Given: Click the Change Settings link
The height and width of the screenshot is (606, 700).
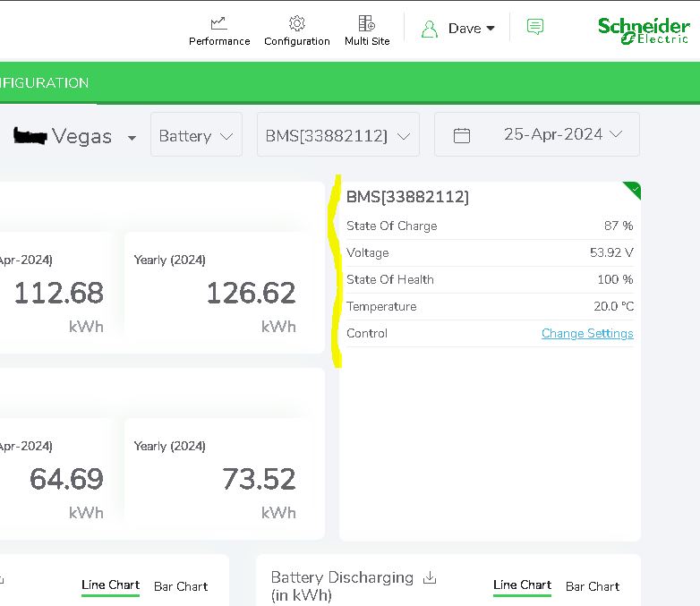Looking at the screenshot, I should 587,333.
